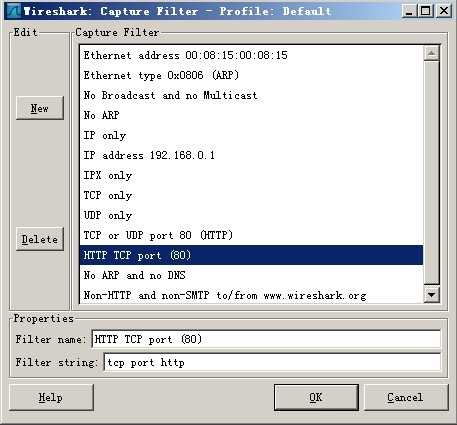The height and width of the screenshot is (425, 457).
Task: Pick 'TCP or UDP port 80 (HTTP)' filter
Action: point(251,235)
